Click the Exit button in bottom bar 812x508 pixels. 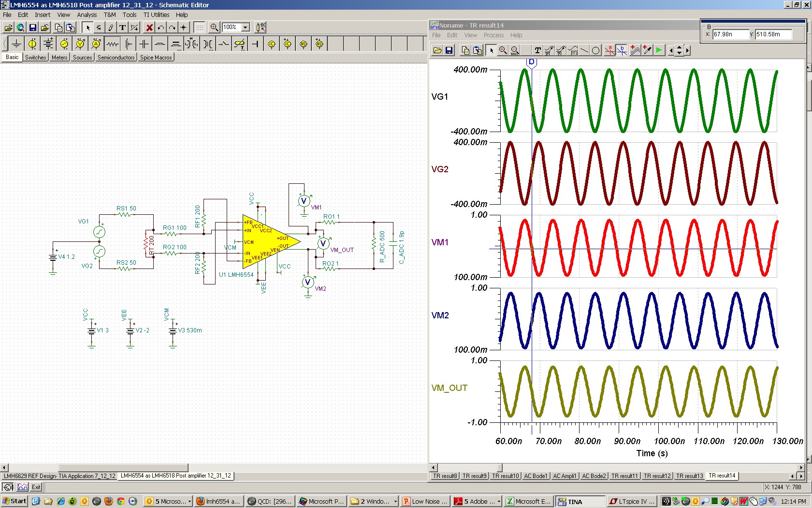coord(36,487)
